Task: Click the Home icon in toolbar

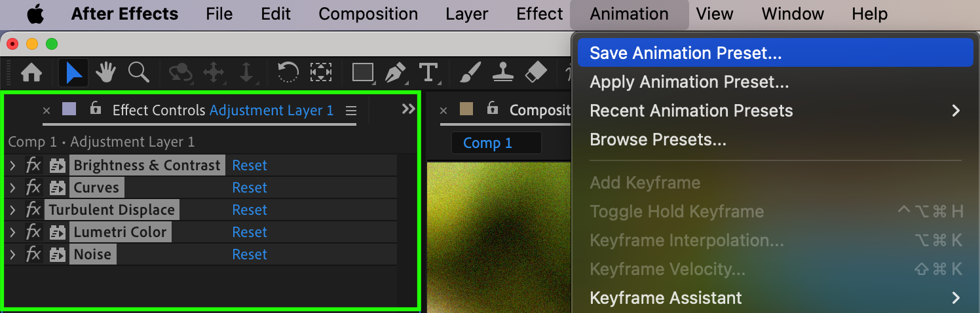Action: (31, 73)
